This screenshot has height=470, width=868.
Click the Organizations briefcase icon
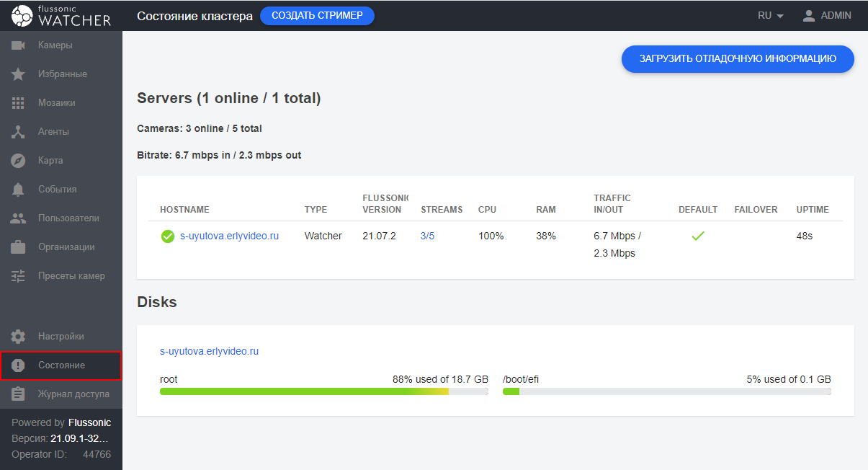pyautogui.click(x=19, y=247)
